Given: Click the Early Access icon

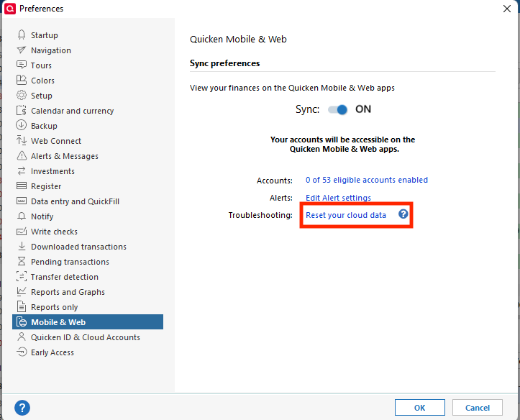Looking at the screenshot, I should click(22, 352).
